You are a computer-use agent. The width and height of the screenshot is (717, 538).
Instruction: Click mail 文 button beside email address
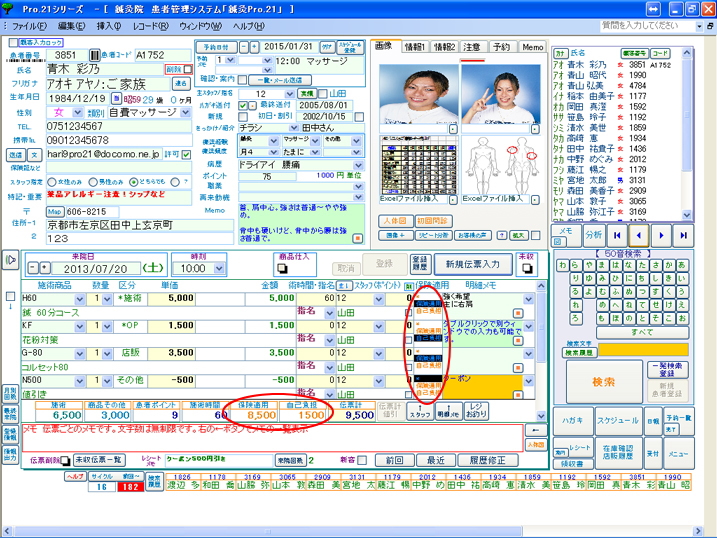(34, 155)
